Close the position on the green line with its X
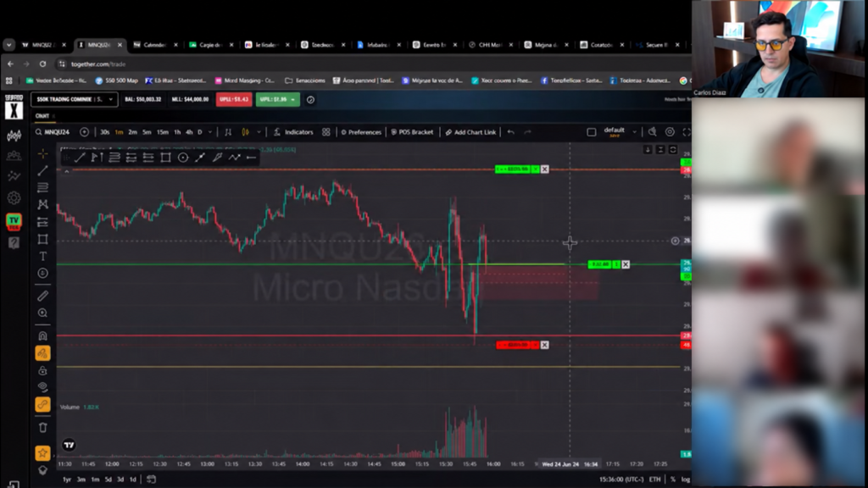Image resolution: width=868 pixels, height=488 pixels. (626, 264)
